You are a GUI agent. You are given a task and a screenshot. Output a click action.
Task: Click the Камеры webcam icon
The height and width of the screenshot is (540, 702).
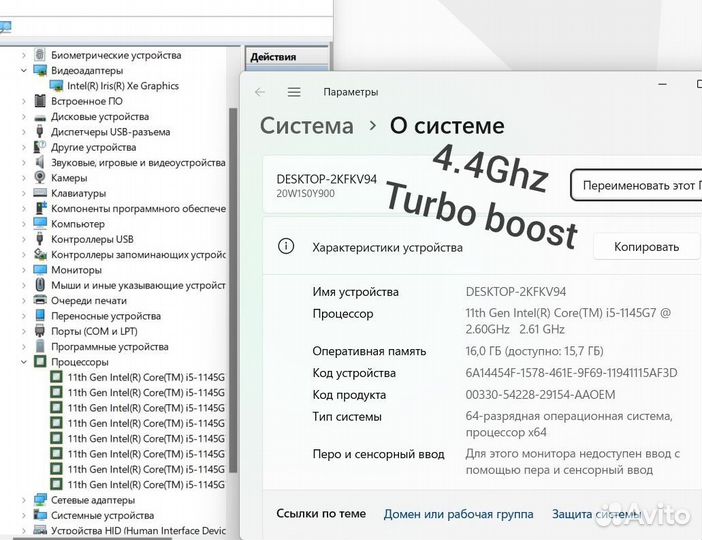coord(40,177)
